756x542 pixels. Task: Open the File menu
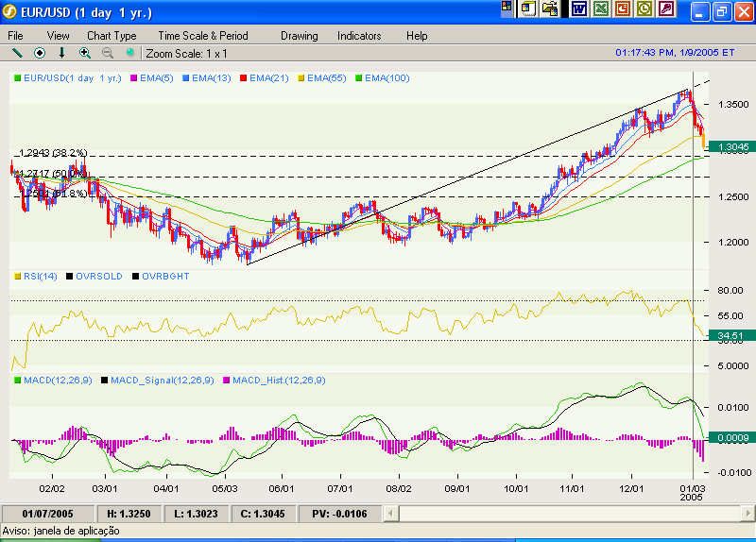click(x=16, y=35)
